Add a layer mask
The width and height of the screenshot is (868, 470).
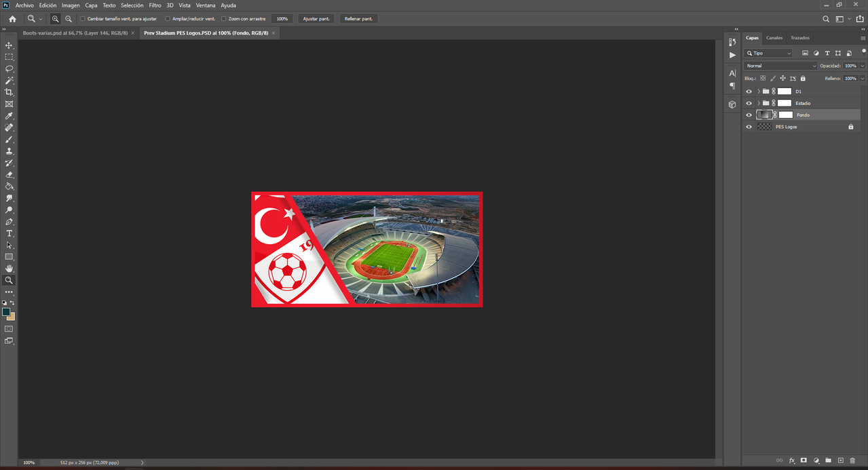coord(804,461)
